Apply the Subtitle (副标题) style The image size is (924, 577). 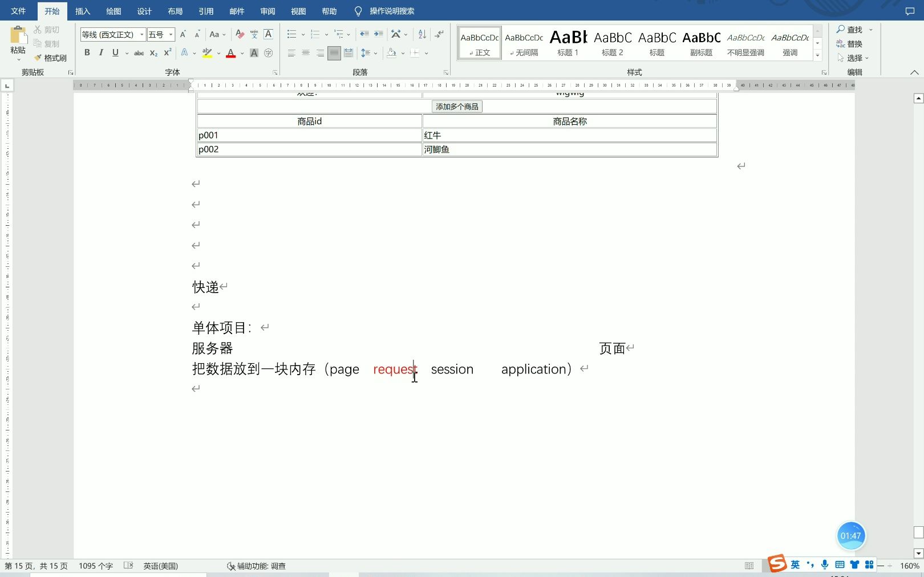701,43
